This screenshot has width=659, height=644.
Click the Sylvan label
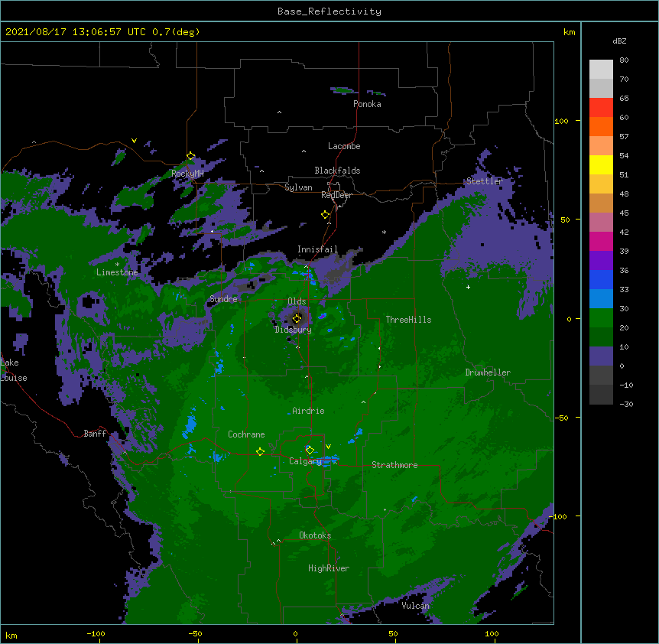tap(298, 187)
